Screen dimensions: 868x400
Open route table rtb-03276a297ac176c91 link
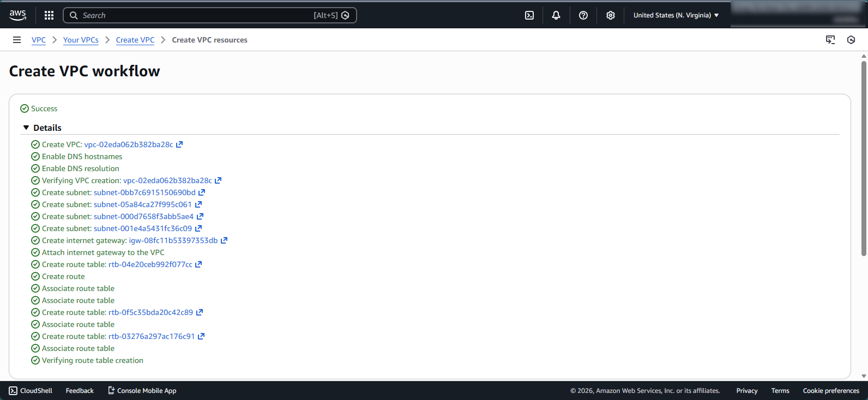pos(152,336)
